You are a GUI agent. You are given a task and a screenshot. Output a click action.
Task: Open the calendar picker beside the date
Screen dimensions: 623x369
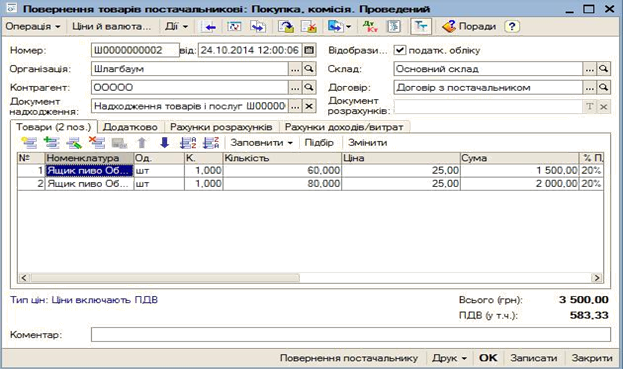pyautogui.click(x=309, y=50)
